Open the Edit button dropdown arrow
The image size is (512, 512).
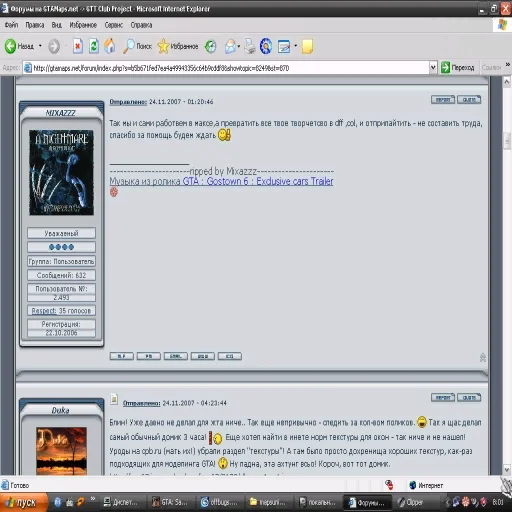[295, 46]
